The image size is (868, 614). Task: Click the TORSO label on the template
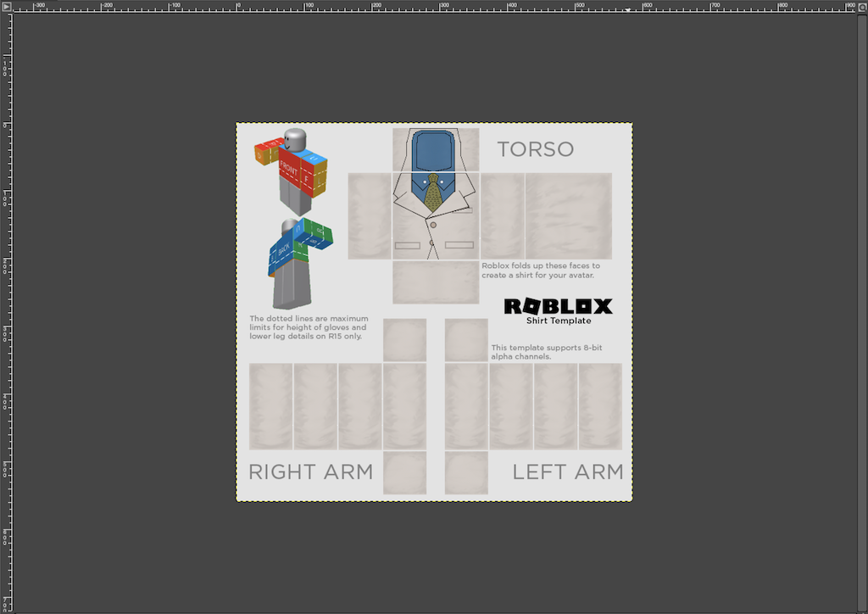tap(536, 149)
